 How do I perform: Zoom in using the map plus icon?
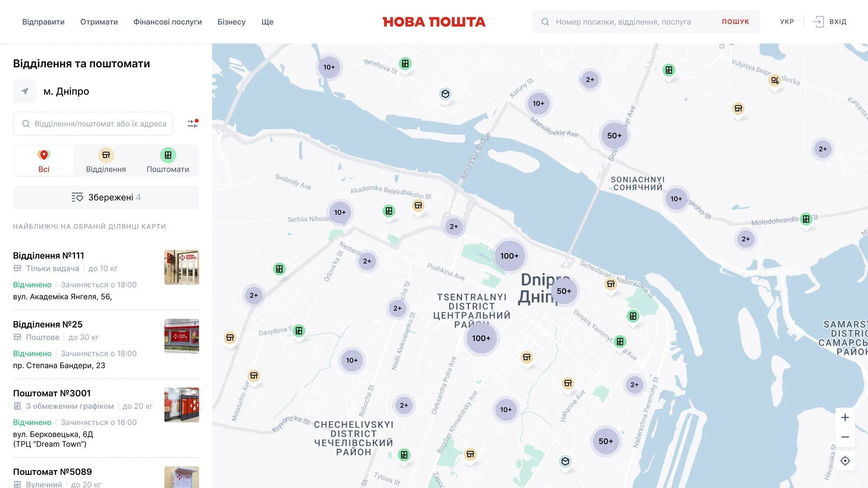click(845, 417)
